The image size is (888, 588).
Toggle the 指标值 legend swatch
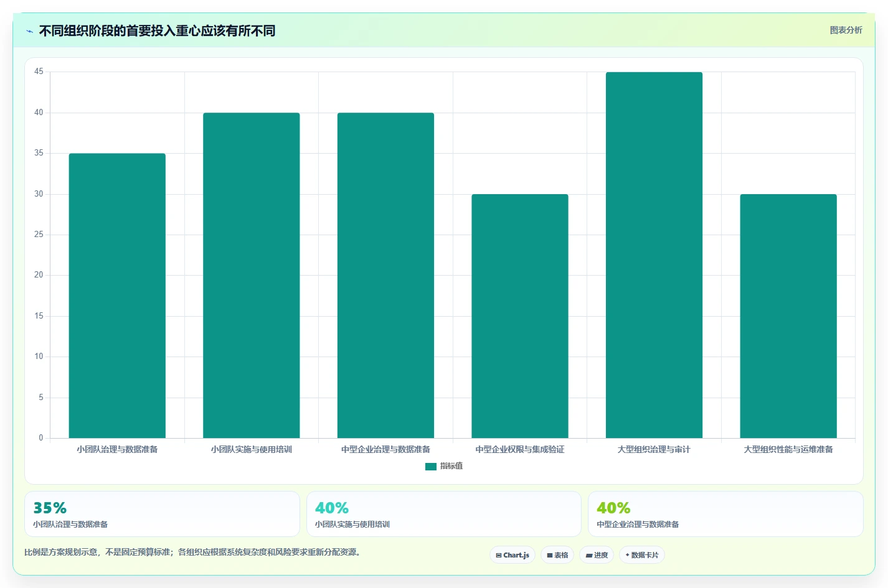[431, 467]
